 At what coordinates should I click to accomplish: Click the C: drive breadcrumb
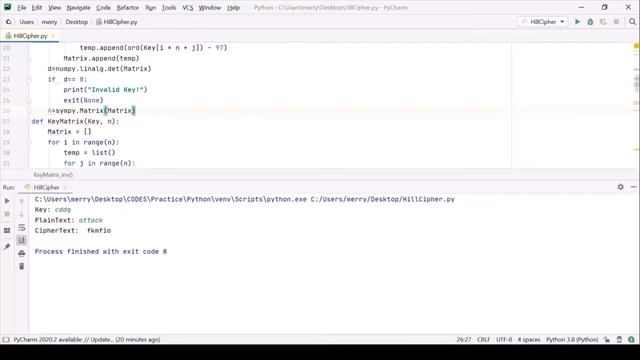point(9,22)
